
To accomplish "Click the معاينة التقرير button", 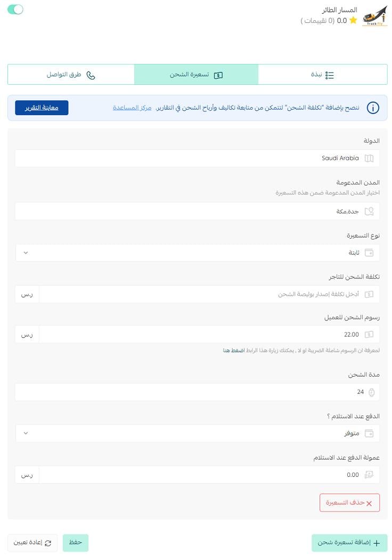I will pyautogui.click(x=42, y=108).
